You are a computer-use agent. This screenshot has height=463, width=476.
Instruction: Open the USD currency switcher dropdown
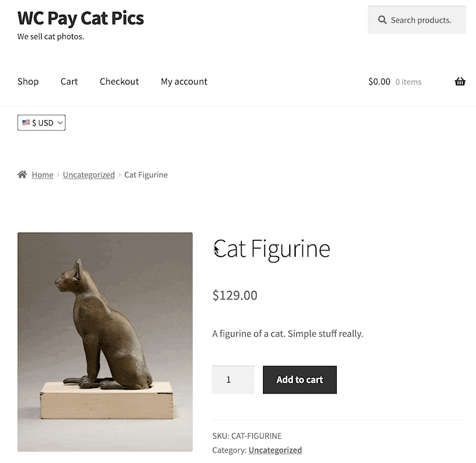click(x=42, y=123)
